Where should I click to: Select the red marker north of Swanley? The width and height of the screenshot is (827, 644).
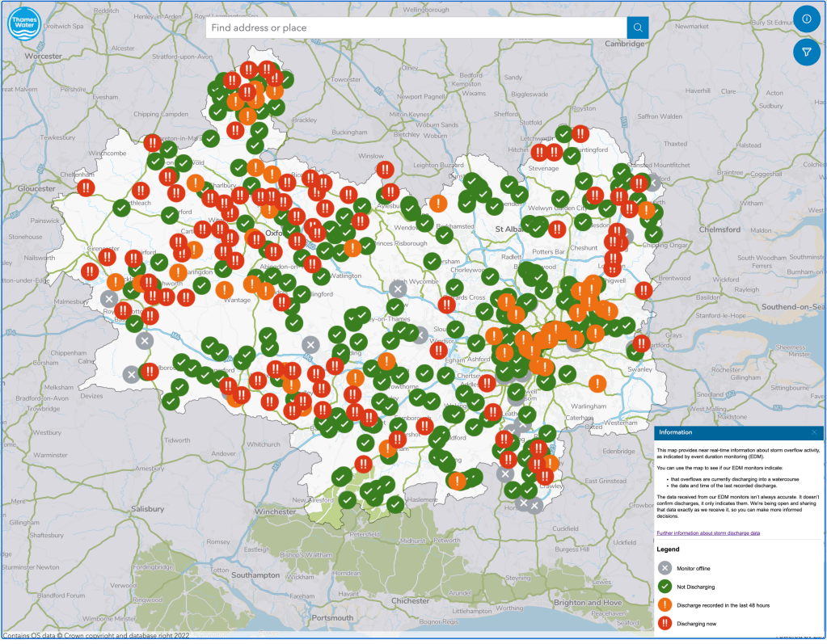(641, 343)
